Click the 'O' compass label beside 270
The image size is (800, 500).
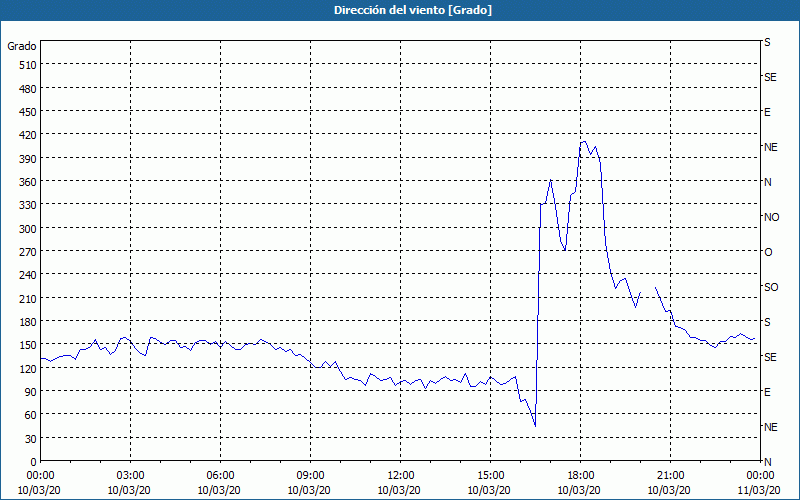point(768,253)
